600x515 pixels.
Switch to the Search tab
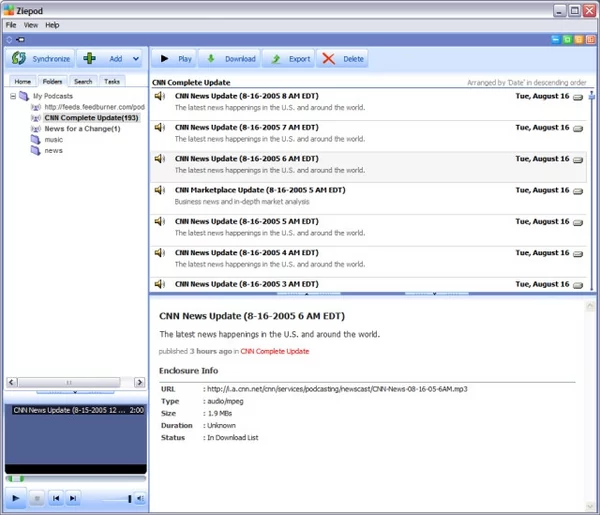coord(83,81)
